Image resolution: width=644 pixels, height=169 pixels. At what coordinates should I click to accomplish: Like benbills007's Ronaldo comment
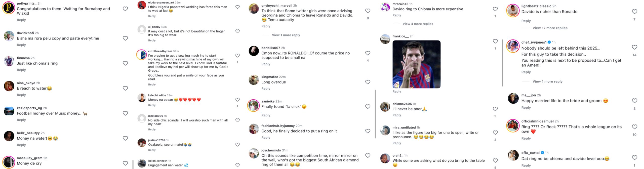(368, 53)
